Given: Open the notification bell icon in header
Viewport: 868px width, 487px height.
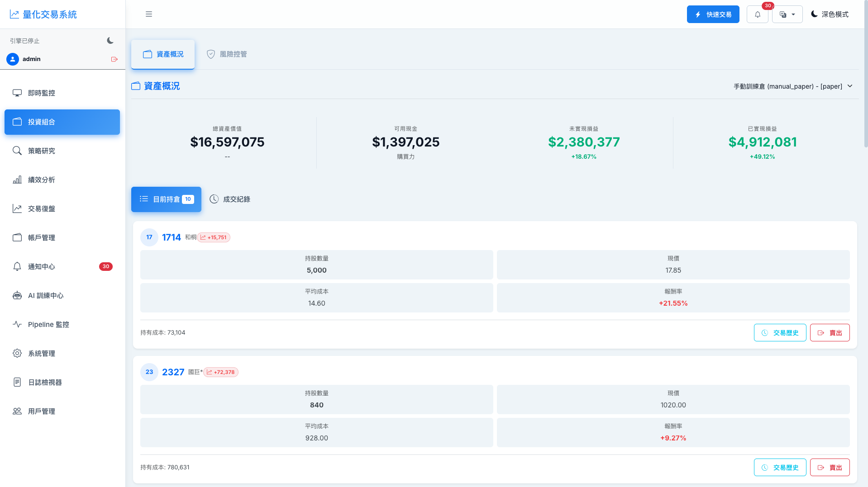Looking at the screenshot, I should [757, 14].
